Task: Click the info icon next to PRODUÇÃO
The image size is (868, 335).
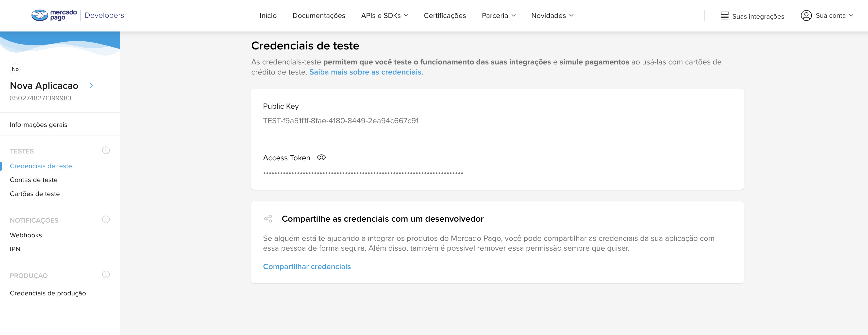Action: [x=106, y=275]
